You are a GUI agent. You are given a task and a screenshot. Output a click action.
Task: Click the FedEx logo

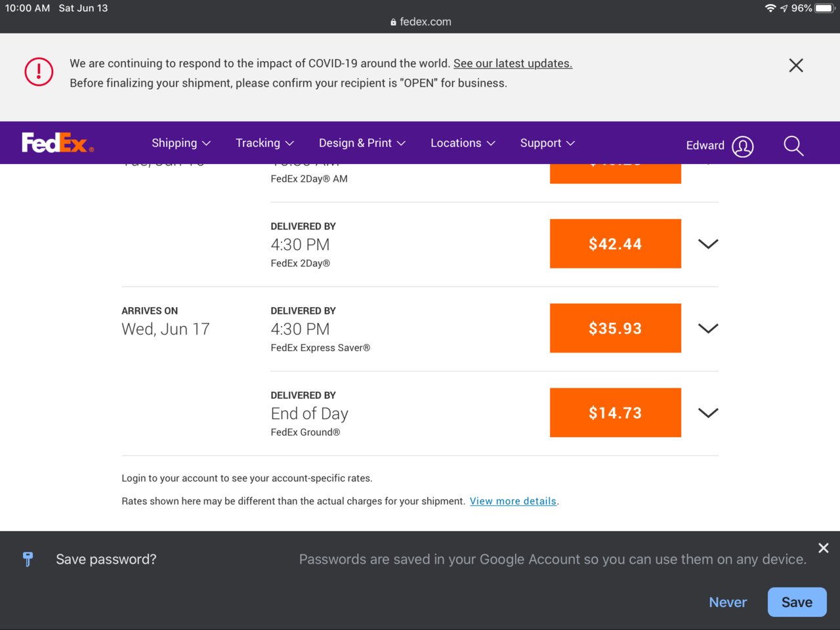point(58,142)
